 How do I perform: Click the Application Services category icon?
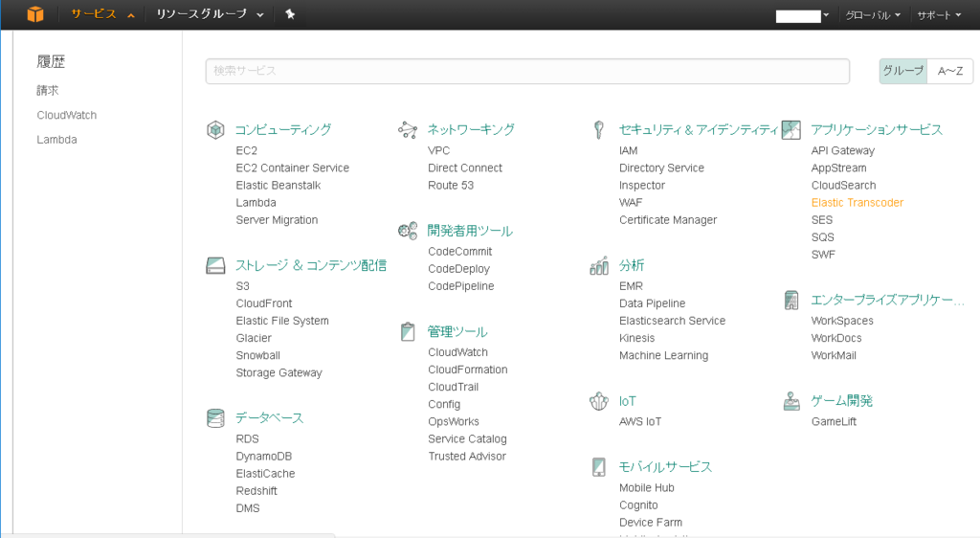tap(791, 130)
